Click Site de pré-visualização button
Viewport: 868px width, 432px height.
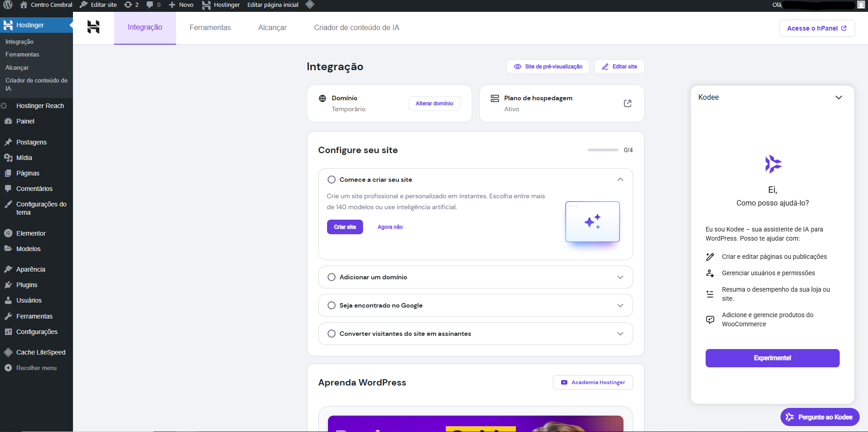548,67
